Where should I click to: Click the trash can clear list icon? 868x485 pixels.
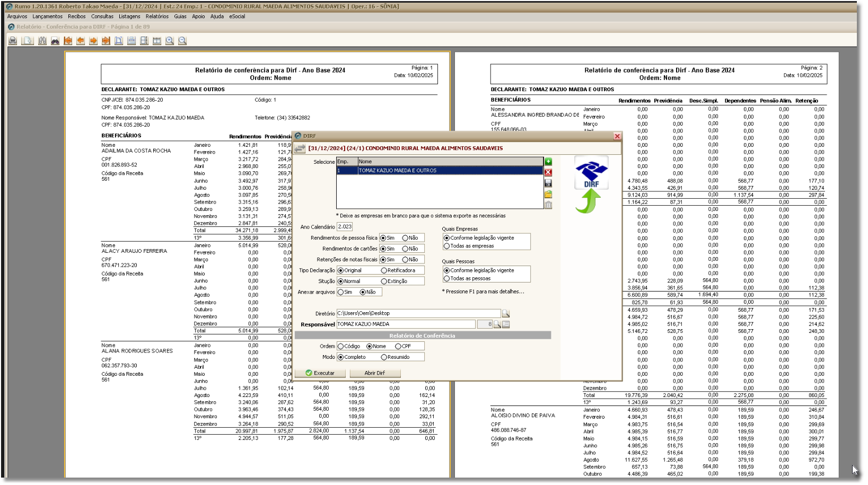548,205
